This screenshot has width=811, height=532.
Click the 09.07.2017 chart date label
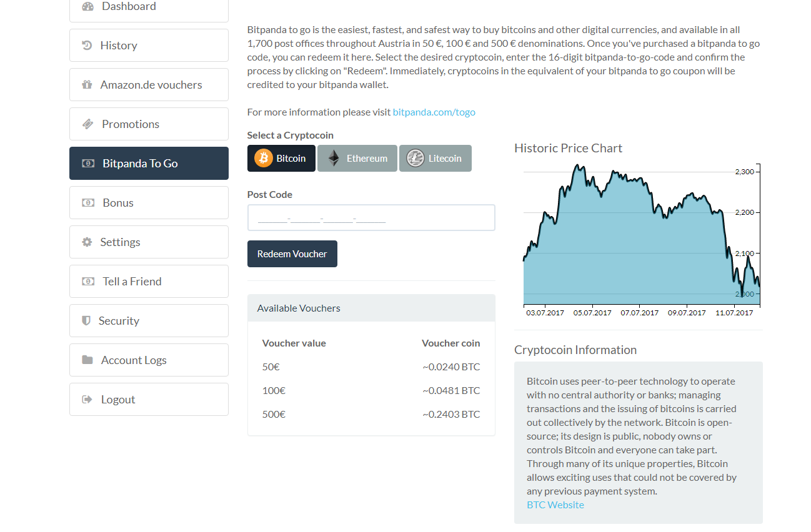pos(687,313)
